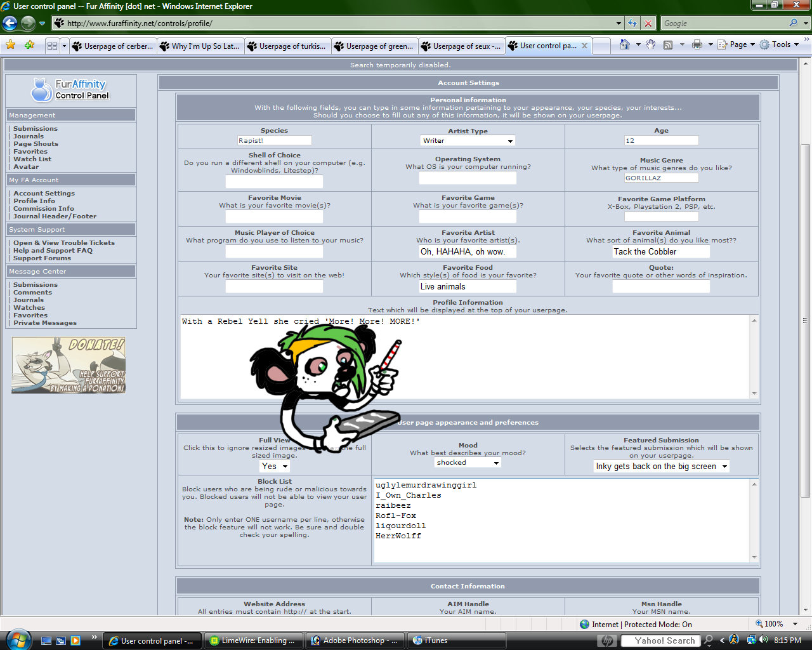Open the Private Messages link
Image resolution: width=812 pixels, height=650 pixels.
click(45, 322)
